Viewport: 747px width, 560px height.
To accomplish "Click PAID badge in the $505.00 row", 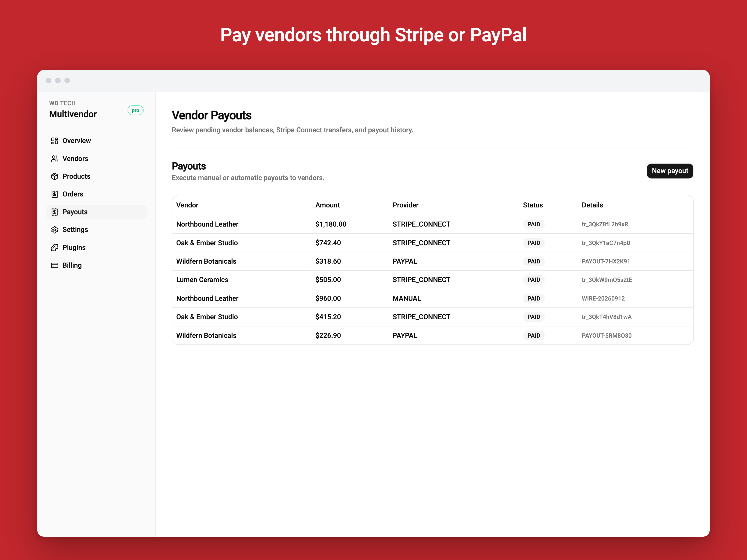I will coord(534,280).
